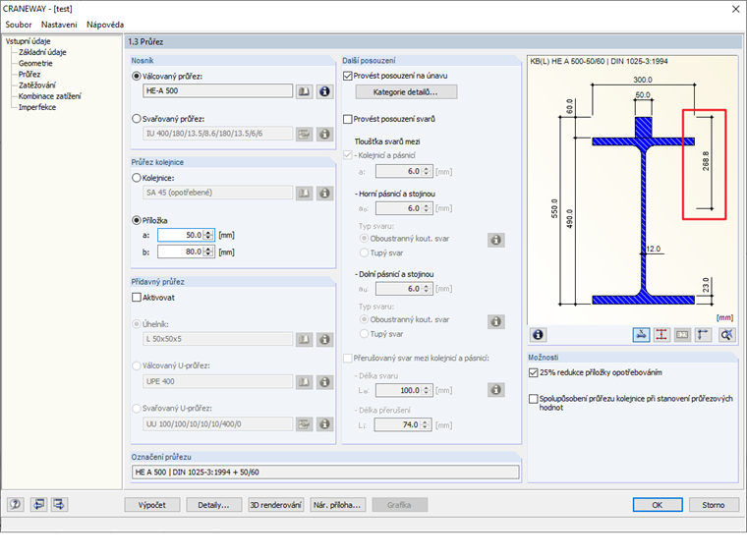Cancel with Storno button
The image size is (747, 560).
714,505
